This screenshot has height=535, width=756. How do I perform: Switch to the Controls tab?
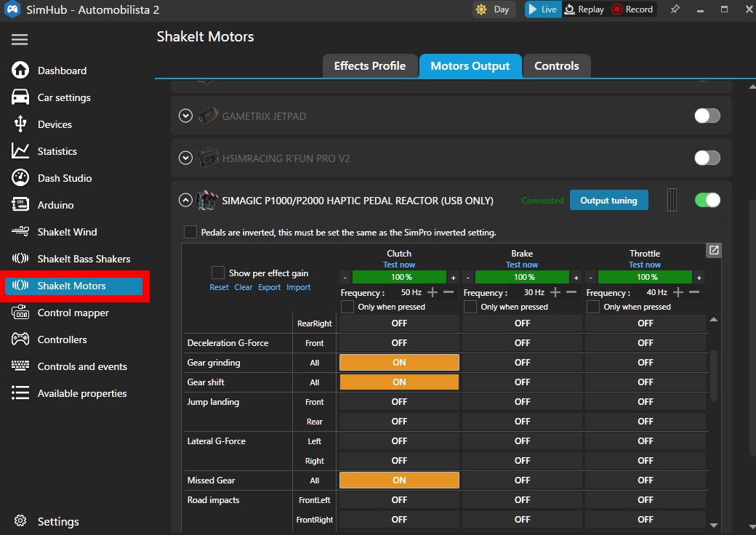(x=556, y=66)
